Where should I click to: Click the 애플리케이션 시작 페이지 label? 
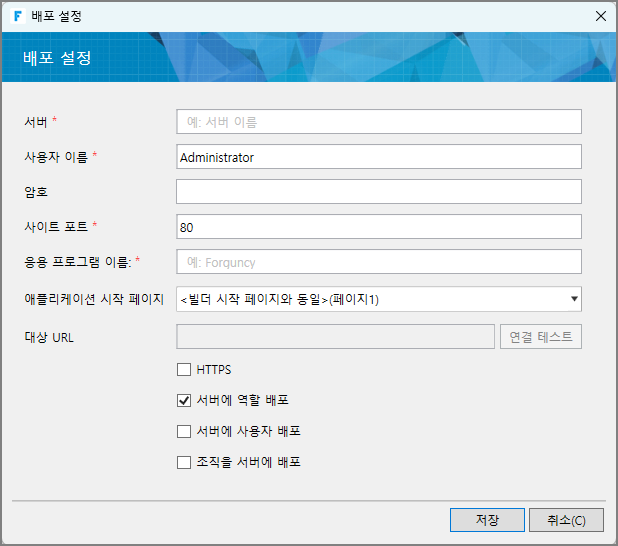(93, 298)
